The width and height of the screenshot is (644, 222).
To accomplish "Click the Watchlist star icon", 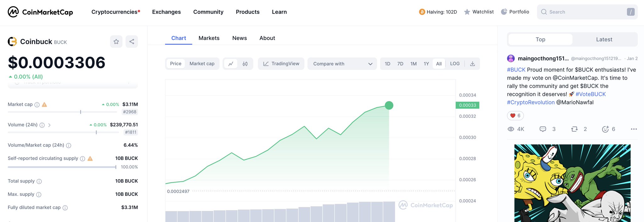I will 467,12.
